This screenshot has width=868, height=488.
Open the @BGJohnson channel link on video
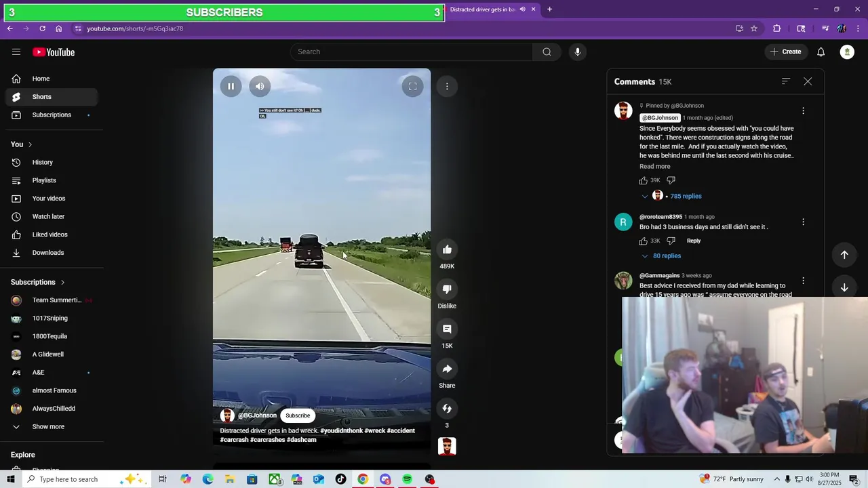pyautogui.click(x=257, y=415)
